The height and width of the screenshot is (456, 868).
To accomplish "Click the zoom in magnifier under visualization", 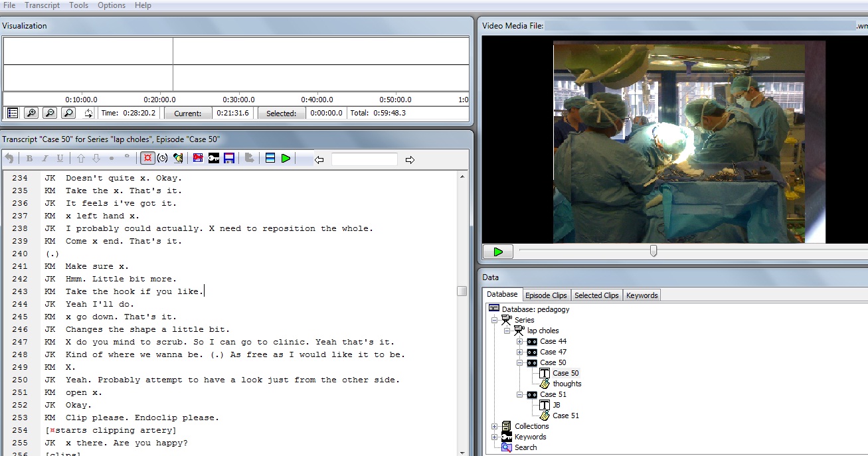I will click(x=31, y=113).
